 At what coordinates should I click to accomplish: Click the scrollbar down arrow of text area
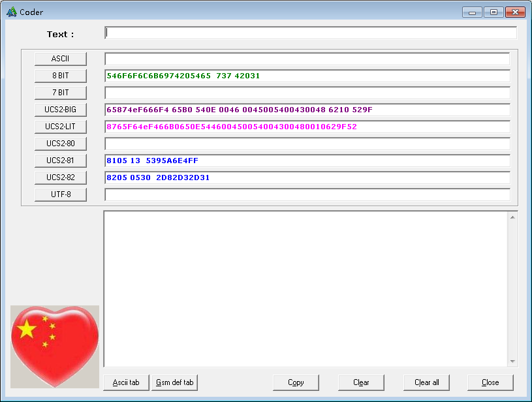click(512, 362)
